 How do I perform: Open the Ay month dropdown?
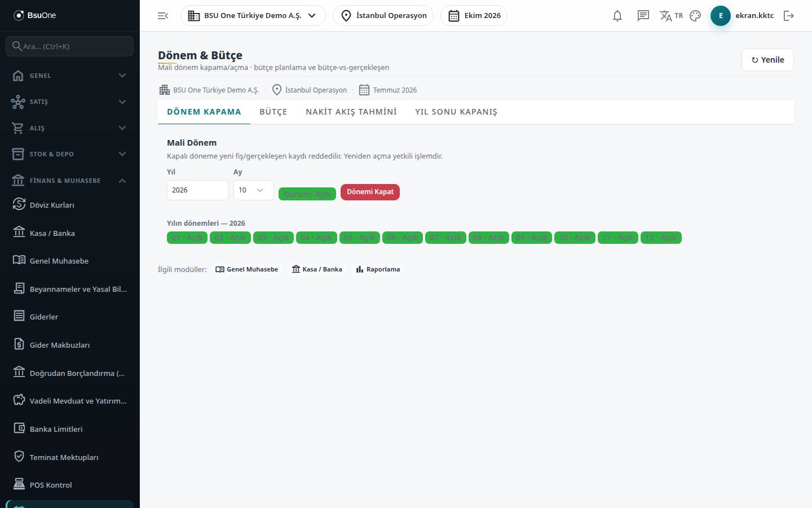click(254, 190)
